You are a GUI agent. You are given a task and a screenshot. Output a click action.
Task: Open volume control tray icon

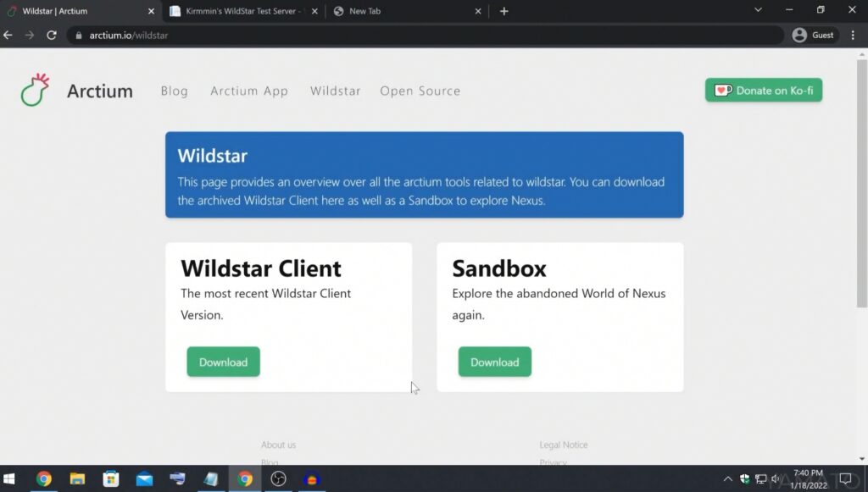(x=776, y=478)
